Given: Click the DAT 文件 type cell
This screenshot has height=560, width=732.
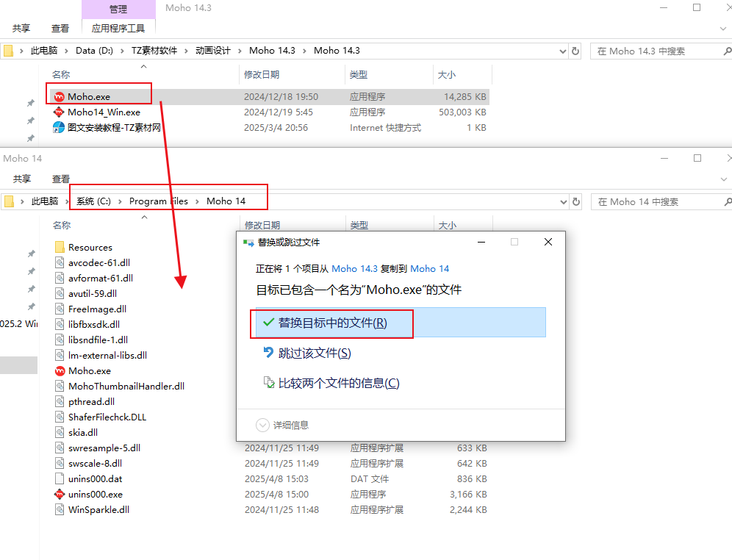Looking at the screenshot, I should (370, 479).
